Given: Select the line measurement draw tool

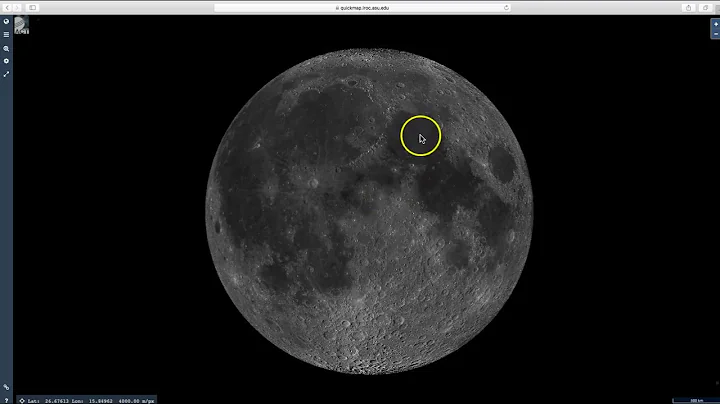Looking at the screenshot, I should pyautogui.click(x=6, y=74).
